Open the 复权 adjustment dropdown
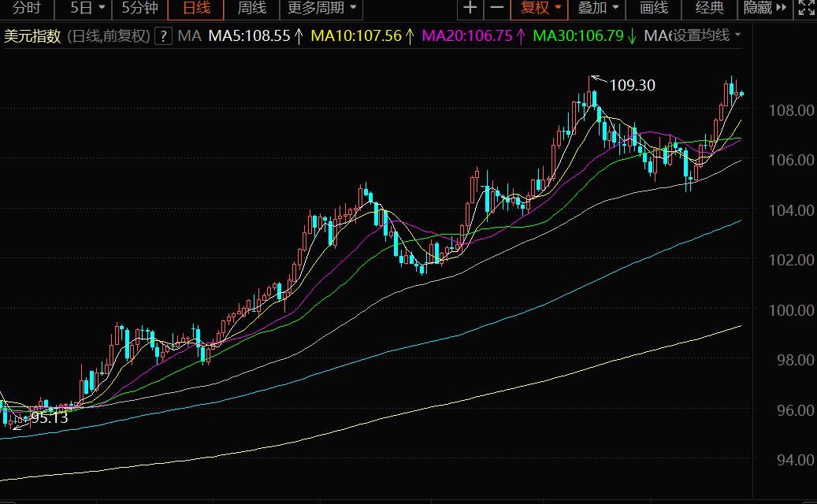 click(x=540, y=8)
